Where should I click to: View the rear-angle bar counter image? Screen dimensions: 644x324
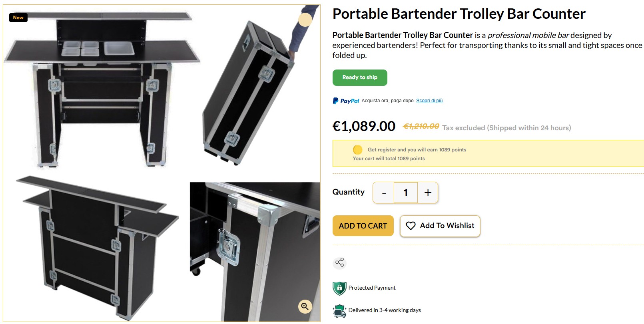96,248
